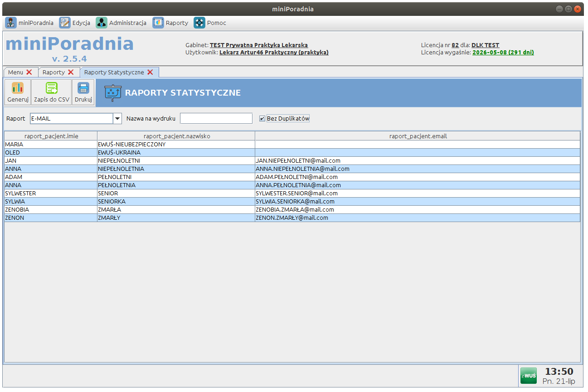588x392 pixels.
Task: Select the E-MAIL combo box field
Action: click(x=71, y=119)
